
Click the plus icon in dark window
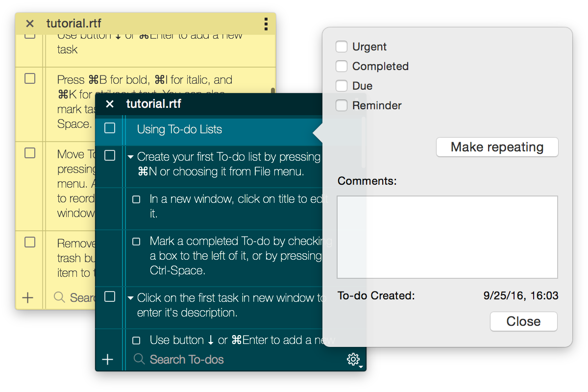coord(107,360)
